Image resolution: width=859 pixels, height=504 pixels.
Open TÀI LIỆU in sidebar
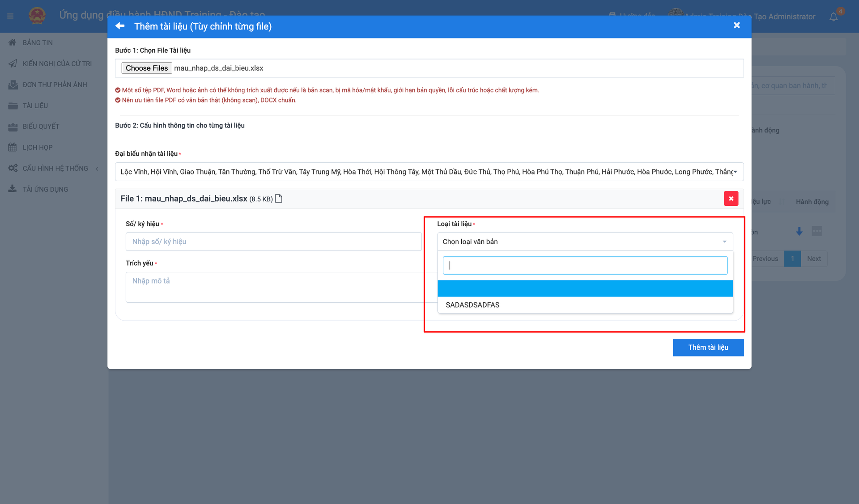click(35, 106)
